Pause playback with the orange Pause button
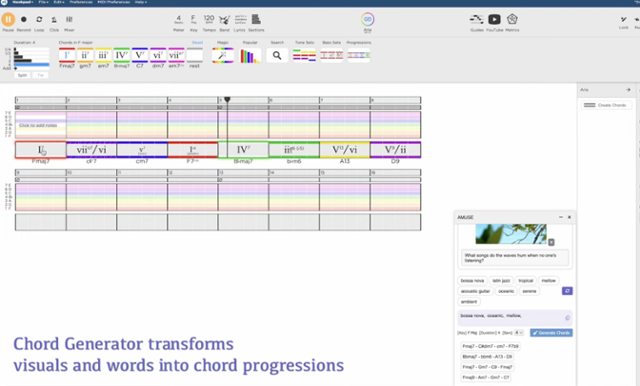640x386 pixels. (x=8, y=19)
